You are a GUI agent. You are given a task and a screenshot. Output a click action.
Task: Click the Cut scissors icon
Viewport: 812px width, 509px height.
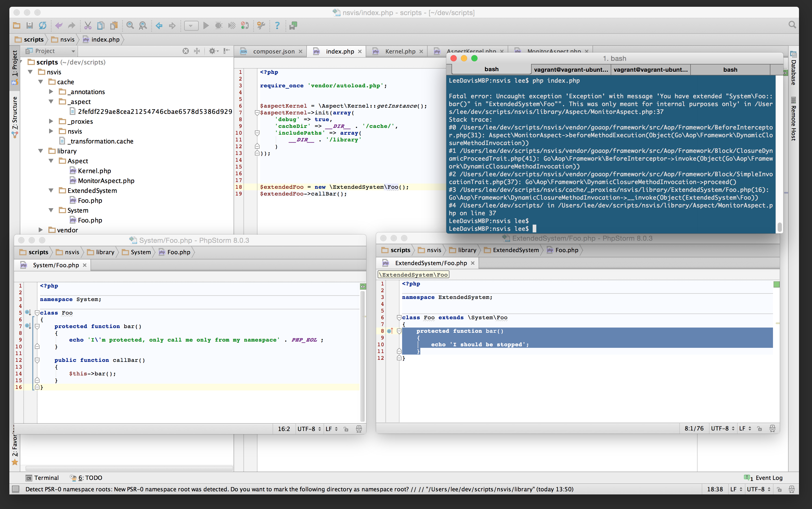(88, 25)
